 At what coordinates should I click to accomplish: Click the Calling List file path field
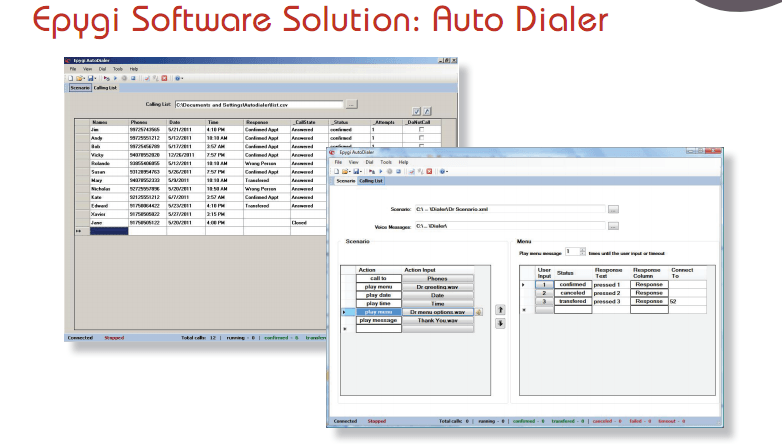click(x=258, y=103)
